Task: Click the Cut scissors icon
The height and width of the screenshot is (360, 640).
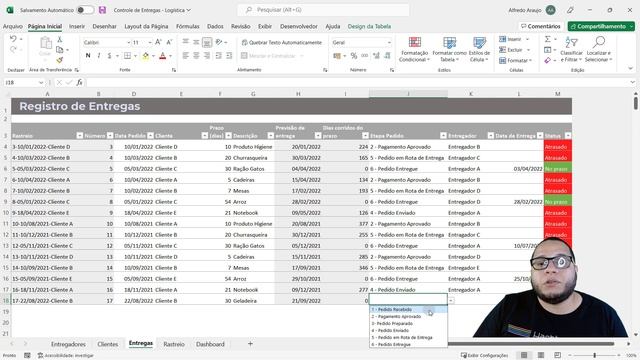Action: [x=60, y=39]
